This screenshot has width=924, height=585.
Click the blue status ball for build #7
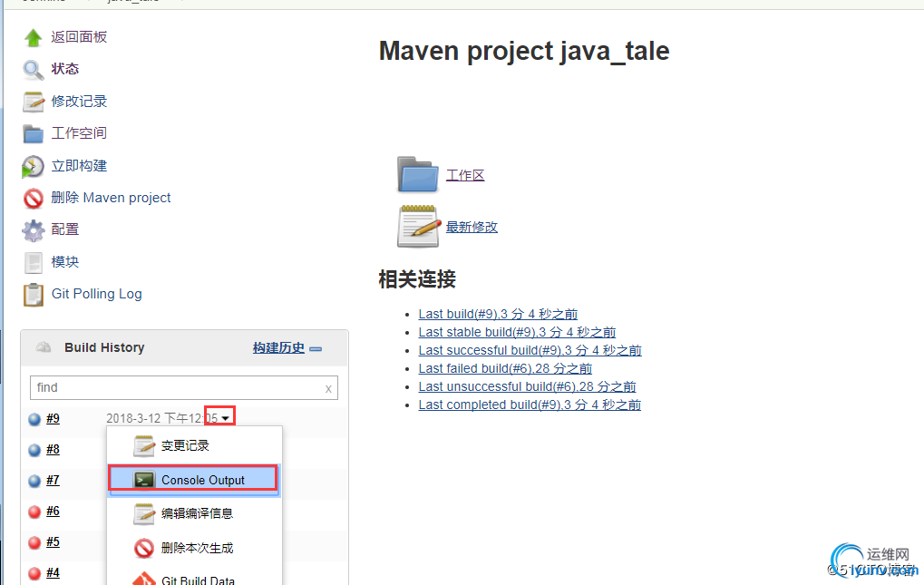[x=34, y=481]
